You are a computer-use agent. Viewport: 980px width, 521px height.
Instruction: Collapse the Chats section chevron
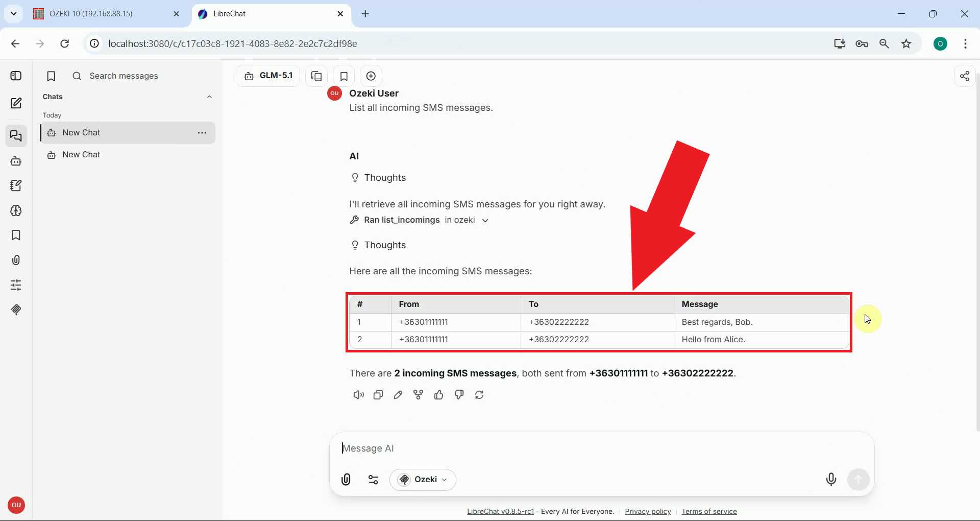click(209, 97)
